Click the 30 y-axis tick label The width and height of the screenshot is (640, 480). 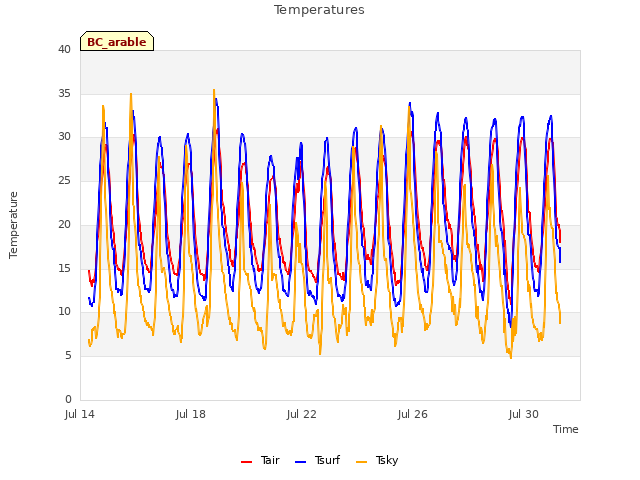pos(64,137)
